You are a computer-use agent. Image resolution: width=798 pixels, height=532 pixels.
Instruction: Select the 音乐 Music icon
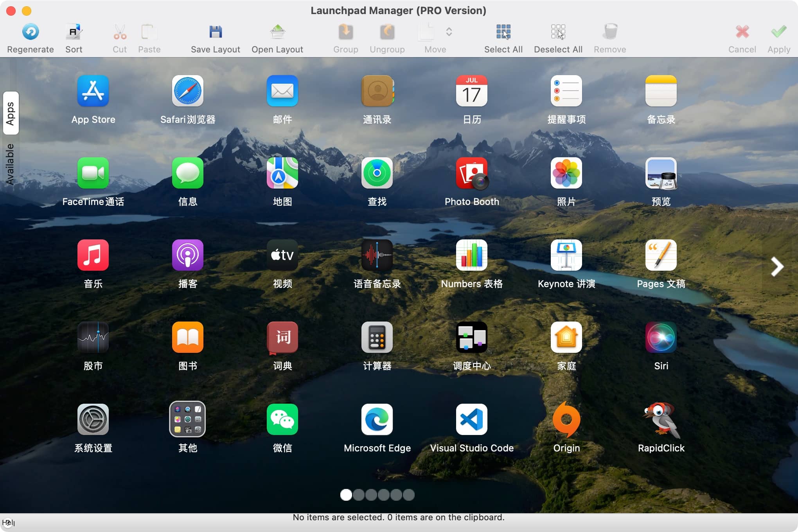[93, 255]
